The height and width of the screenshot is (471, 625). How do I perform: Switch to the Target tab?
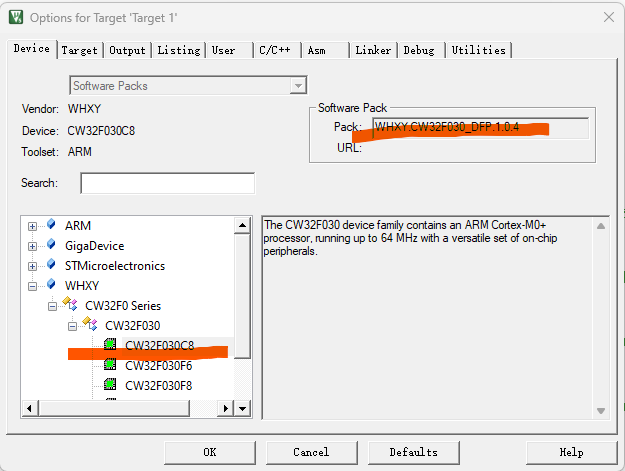pos(79,50)
